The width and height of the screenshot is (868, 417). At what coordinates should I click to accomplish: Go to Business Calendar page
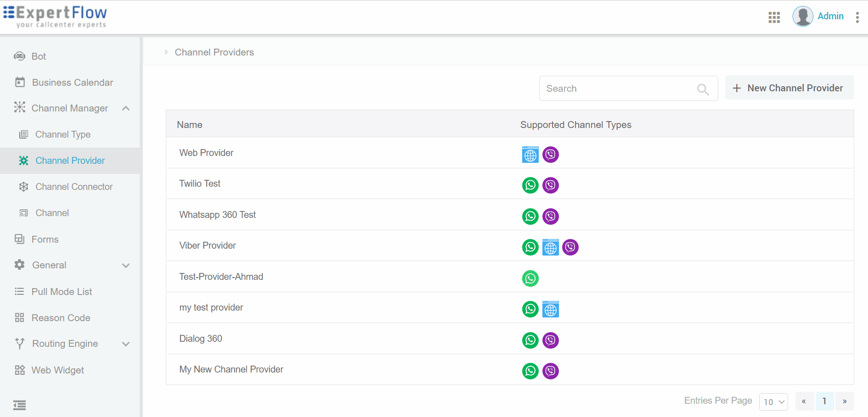coord(72,83)
